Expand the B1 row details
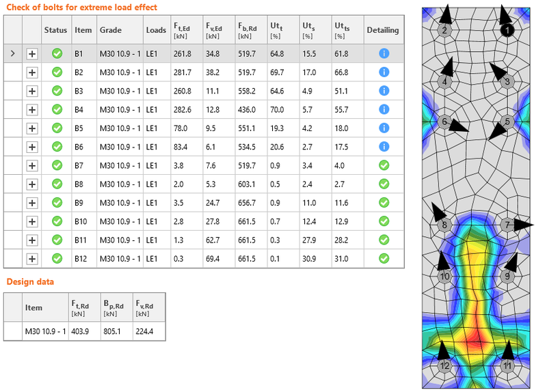 point(32,53)
